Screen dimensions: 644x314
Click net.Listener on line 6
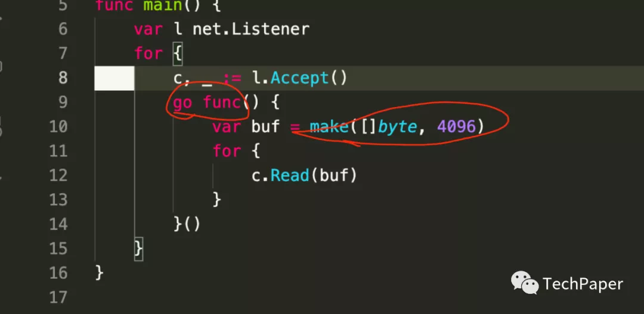point(251,29)
